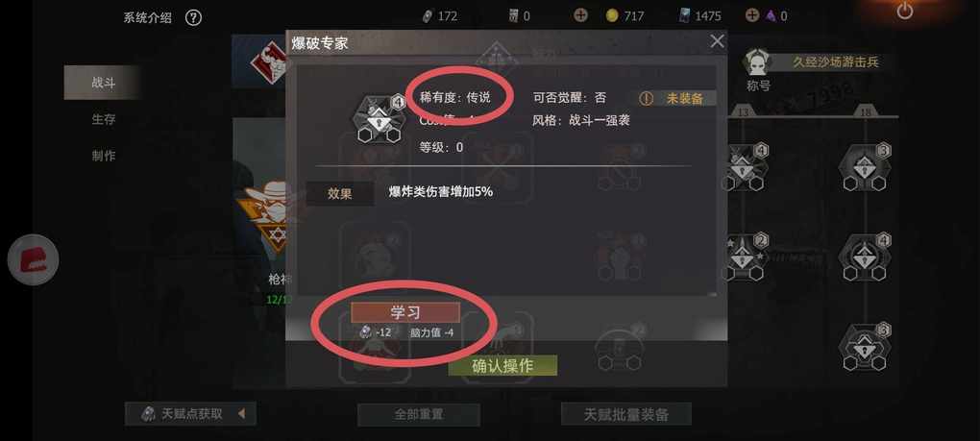Open the system introduction help question-mark icon
This screenshot has width=980, height=441.
(x=193, y=17)
